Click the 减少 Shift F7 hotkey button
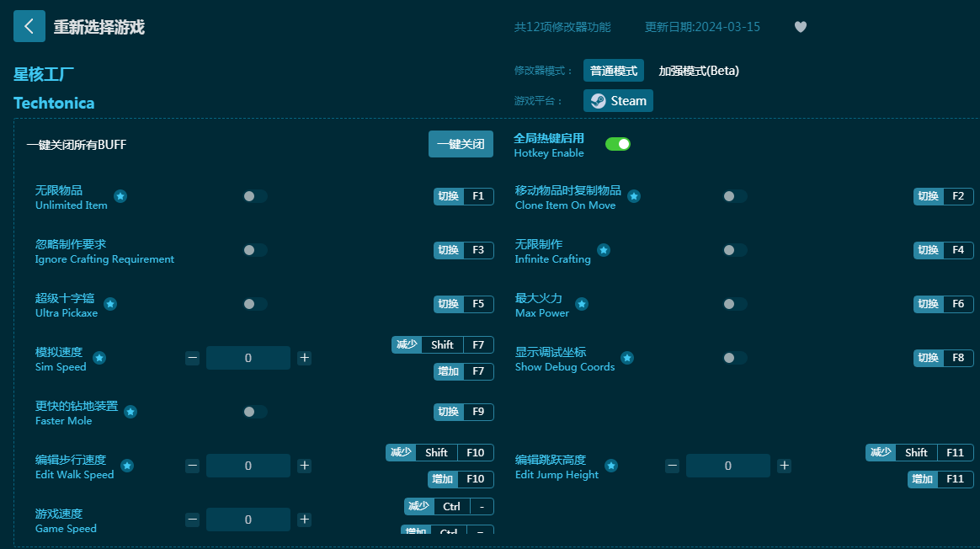This screenshot has width=980, height=549. tap(443, 344)
